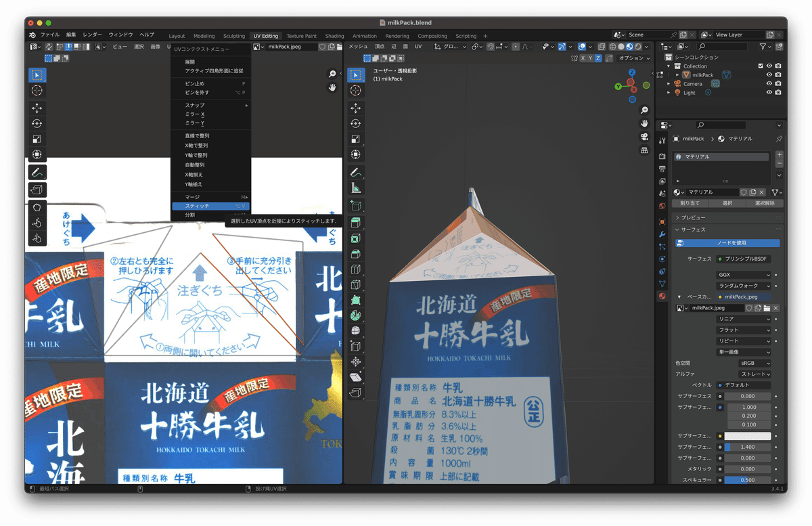Adjust the スペキュラー 0.500 slider
812x526 pixels.
pyautogui.click(x=748, y=480)
